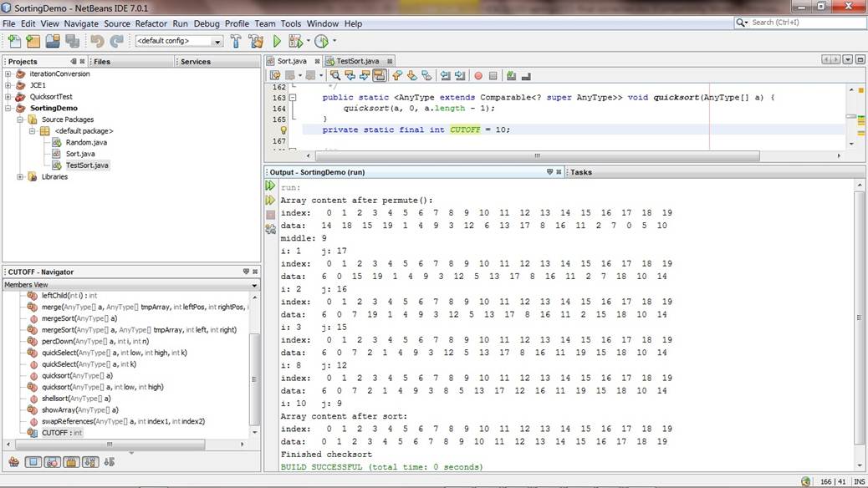Toggle Highlight Search button in editor toolbar
Viewport: 868px width, 488px height.
pyautogui.click(x=379, y=75)
